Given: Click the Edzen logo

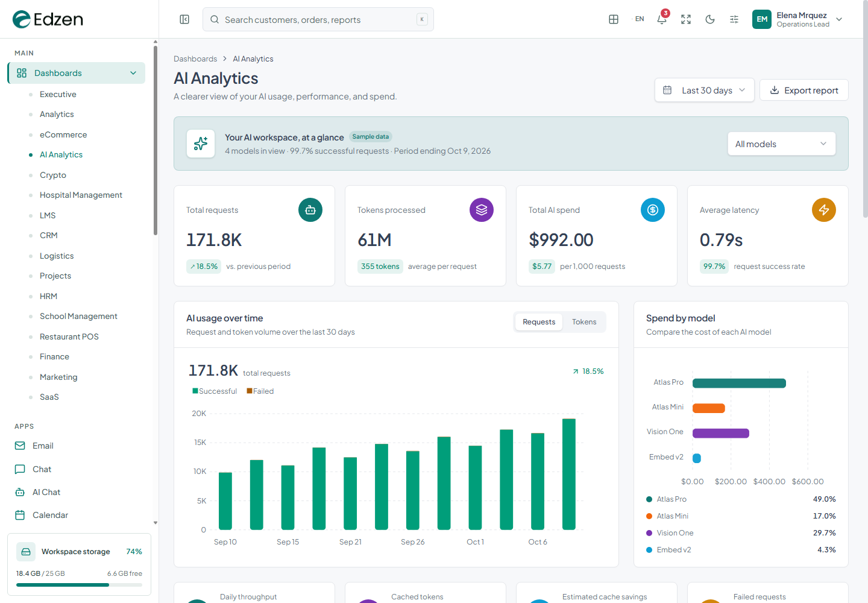Looking at the screenshot, I should (x=48, y=19).
